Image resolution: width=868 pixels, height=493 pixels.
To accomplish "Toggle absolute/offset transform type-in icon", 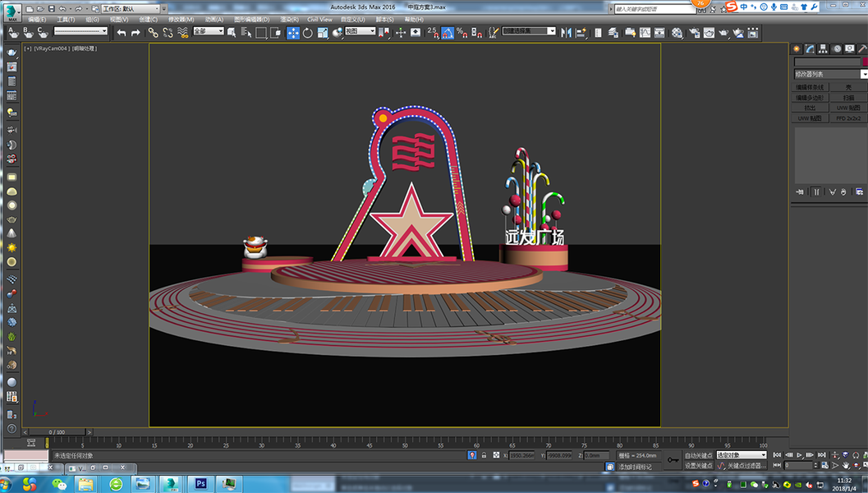I will 496,454.
